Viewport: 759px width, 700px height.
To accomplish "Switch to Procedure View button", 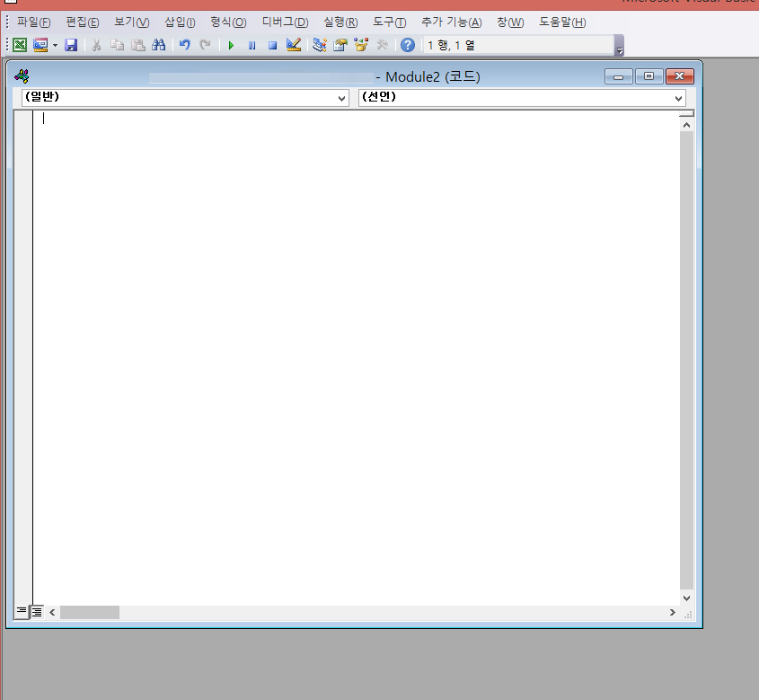I will click(x=22, y=611).
